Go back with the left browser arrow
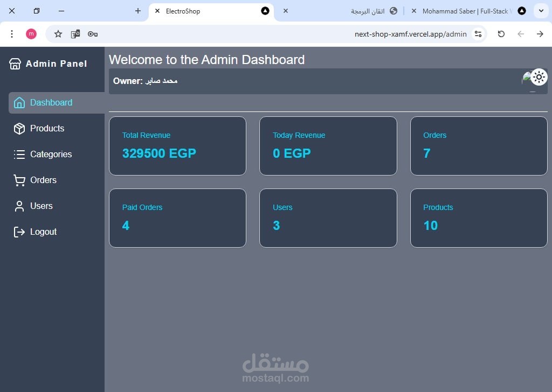 pyautogui.click(x=521, y=34)
